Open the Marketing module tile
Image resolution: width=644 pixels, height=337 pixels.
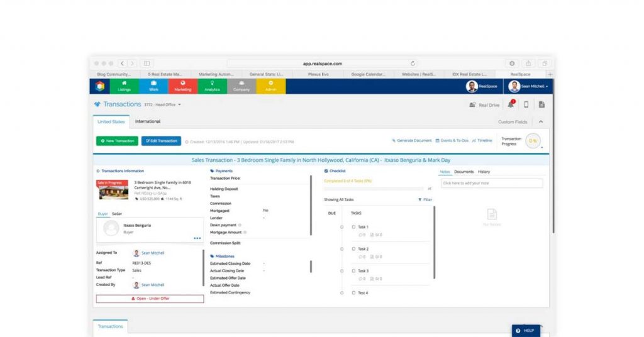[x=182, y=86]
